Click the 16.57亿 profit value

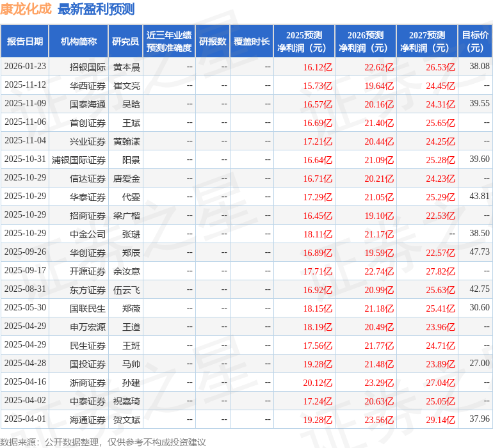[318, 104]
